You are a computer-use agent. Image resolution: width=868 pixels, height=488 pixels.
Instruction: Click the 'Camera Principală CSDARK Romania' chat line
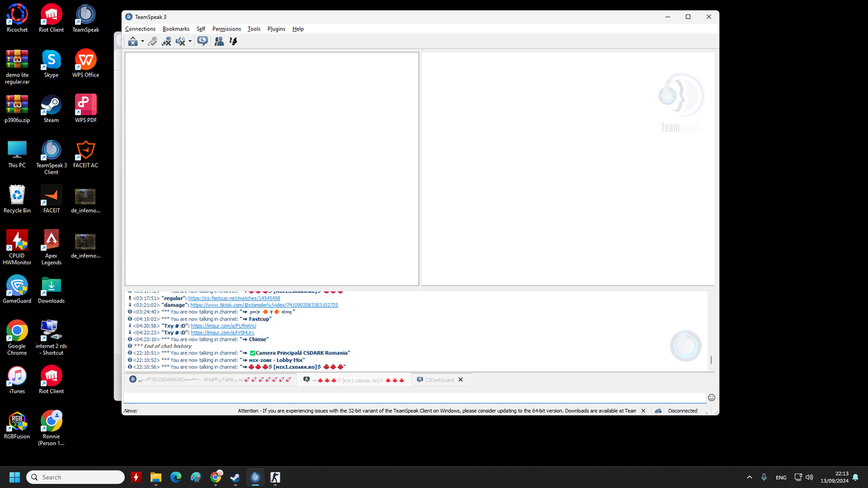239,353
